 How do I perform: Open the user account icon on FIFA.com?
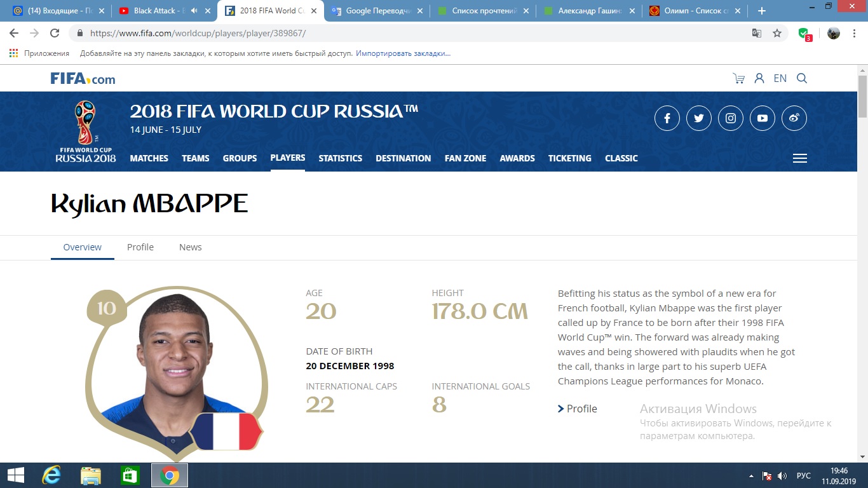pos(759,78)
